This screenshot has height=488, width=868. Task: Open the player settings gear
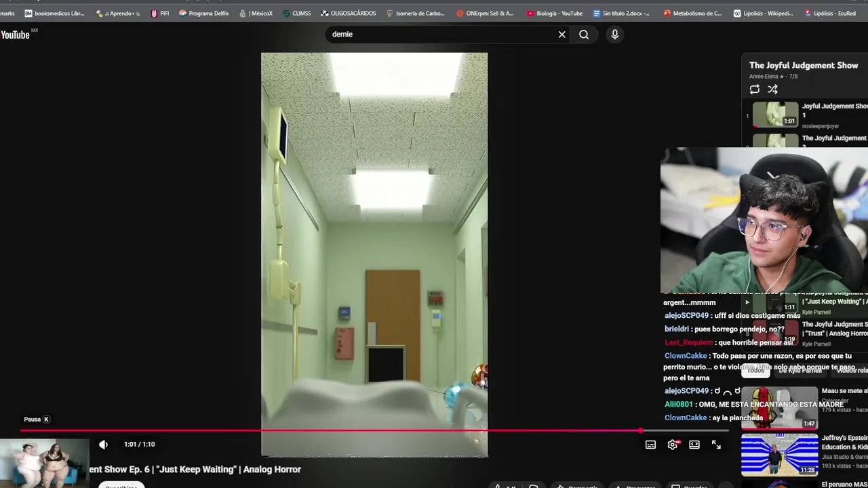tap(673, 445)
